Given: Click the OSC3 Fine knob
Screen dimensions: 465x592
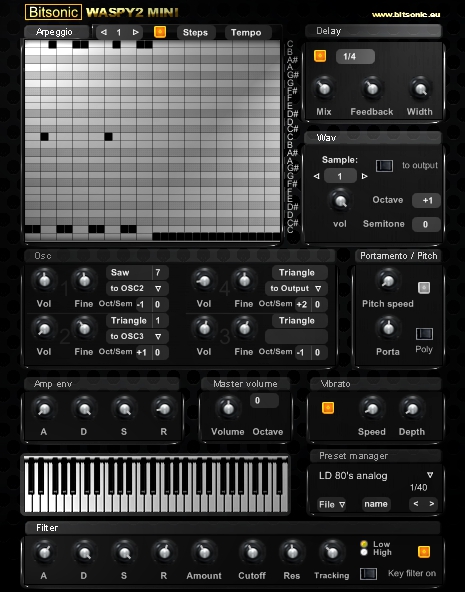Looking at the screenshot, I should pyautogui.click(x=244, y=328).
